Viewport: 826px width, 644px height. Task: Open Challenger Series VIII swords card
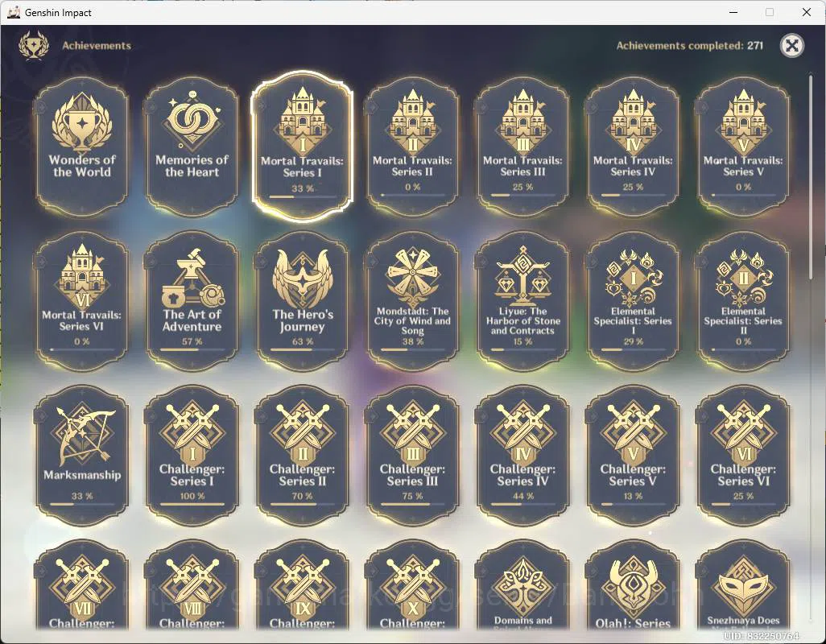[x=192, y=585]
